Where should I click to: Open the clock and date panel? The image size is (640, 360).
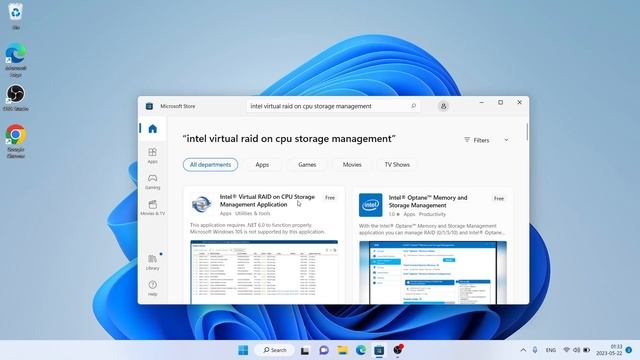click(609, 350)
